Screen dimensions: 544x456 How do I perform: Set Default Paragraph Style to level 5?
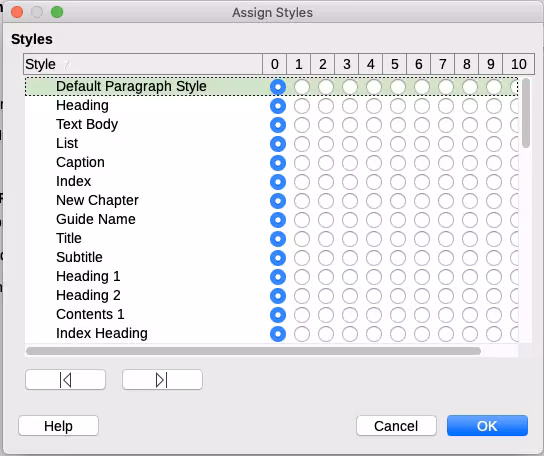tap(398, 87)
